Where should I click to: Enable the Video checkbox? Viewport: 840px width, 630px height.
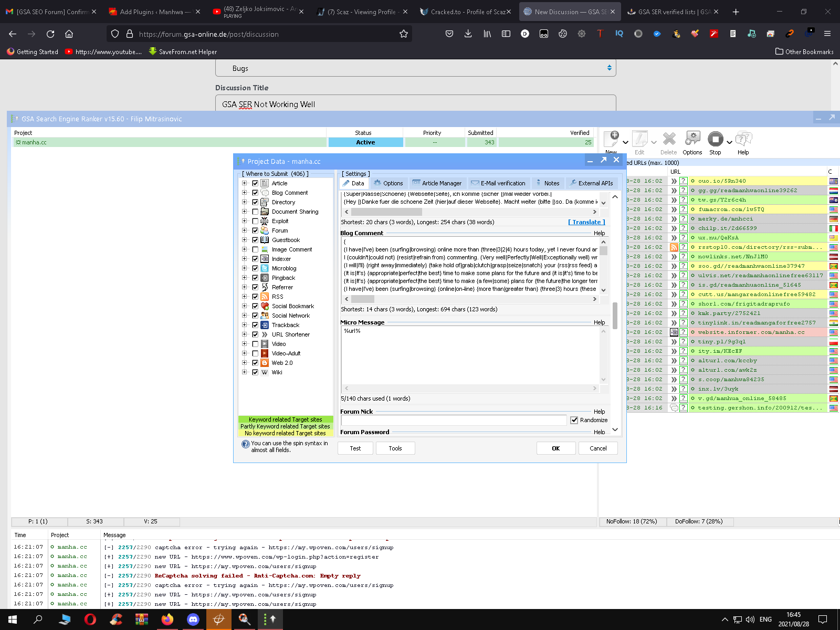coord(255,344)
